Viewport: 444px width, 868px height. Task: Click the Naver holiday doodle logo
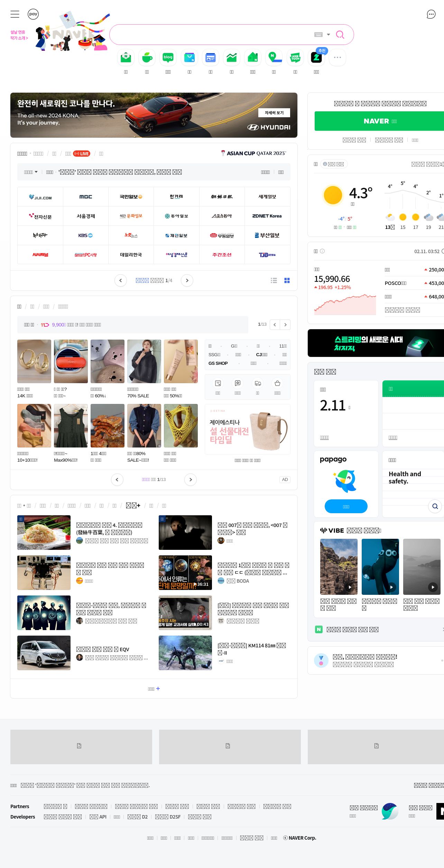(73, 31)
